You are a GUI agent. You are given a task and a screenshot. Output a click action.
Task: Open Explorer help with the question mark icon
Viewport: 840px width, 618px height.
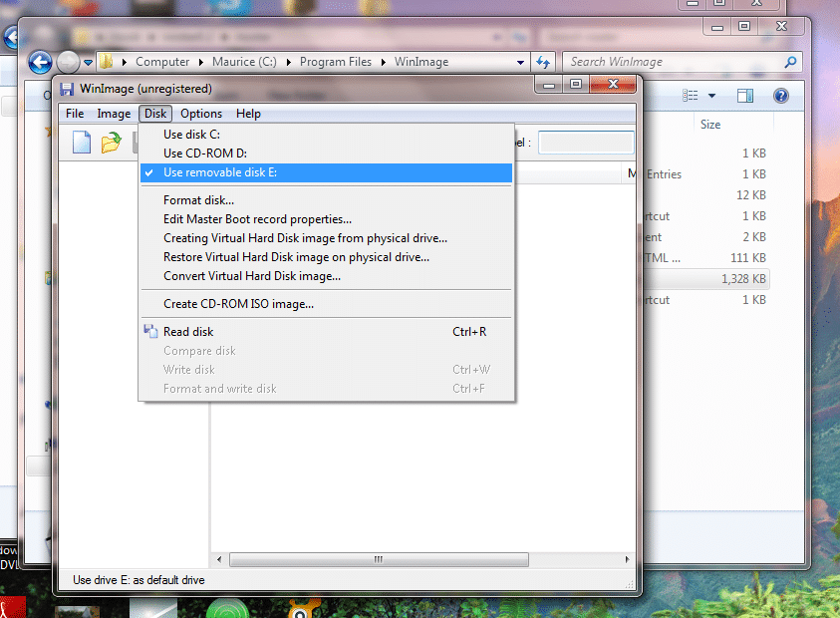(781, 96)
